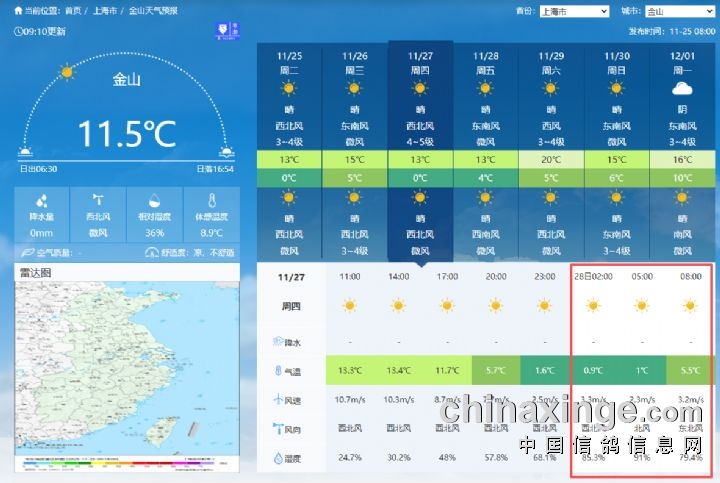Click the home icon in the breadcrumb
The image size is (720, 483).
click(18, 11)
